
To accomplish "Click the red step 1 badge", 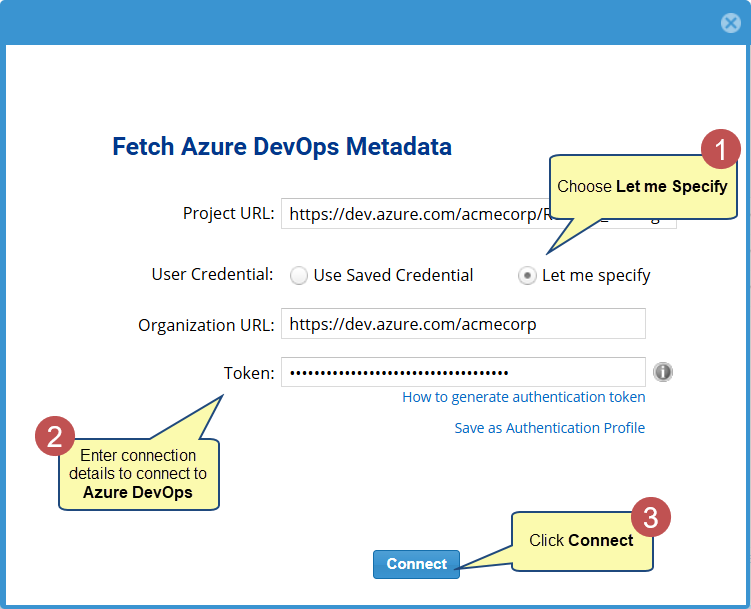I will click(720, 149).
